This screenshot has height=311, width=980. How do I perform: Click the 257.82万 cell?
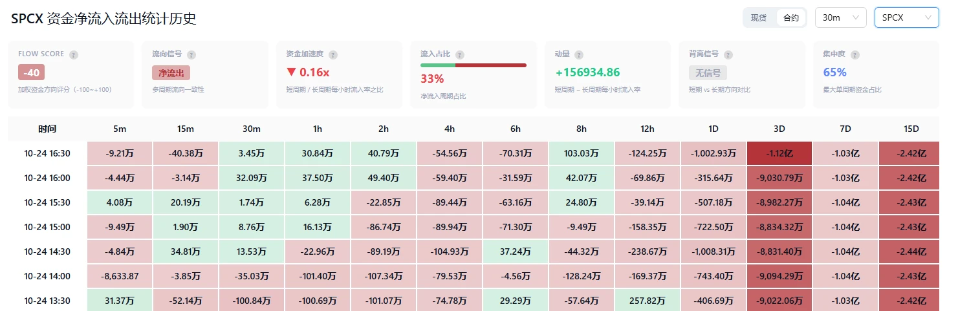[x=648, y=301]
